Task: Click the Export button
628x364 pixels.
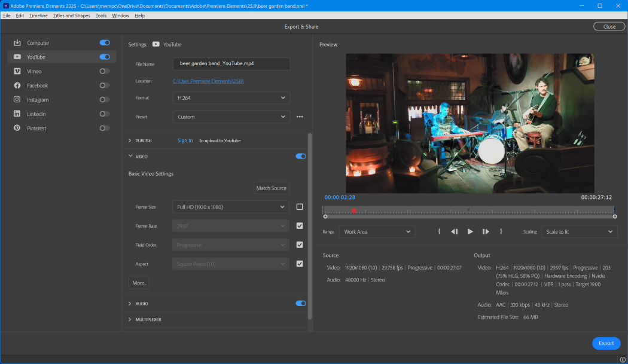Action: (606, 343)
